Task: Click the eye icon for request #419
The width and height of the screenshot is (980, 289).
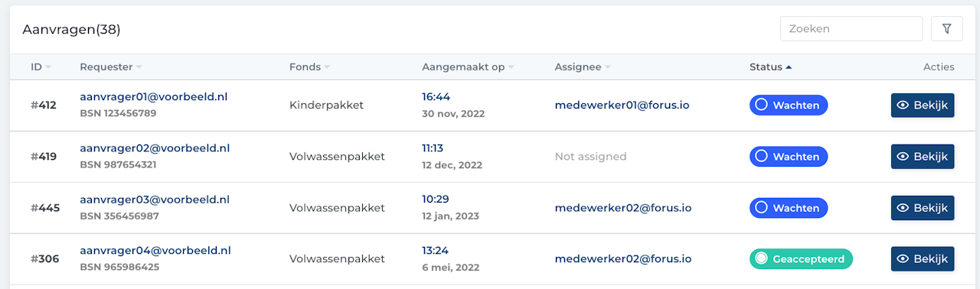Action: click(903, 157)
